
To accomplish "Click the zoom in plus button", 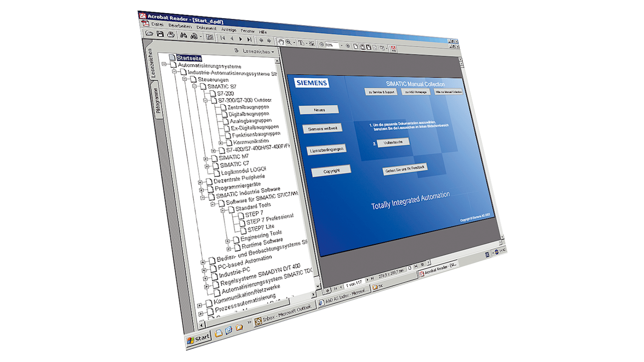I will click(x=347, y=46).
